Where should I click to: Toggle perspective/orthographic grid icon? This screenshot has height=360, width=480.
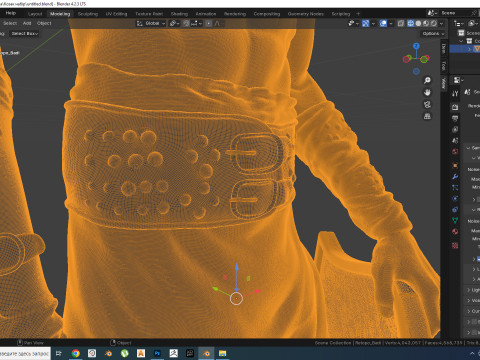pyautogui.click(x=427, y=116)
